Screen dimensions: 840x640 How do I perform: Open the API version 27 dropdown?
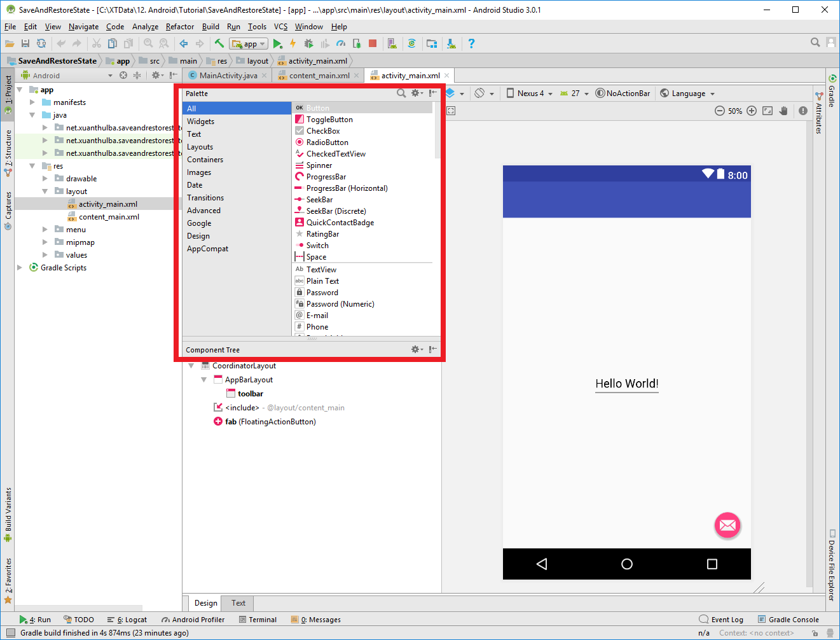pos(574,93)
